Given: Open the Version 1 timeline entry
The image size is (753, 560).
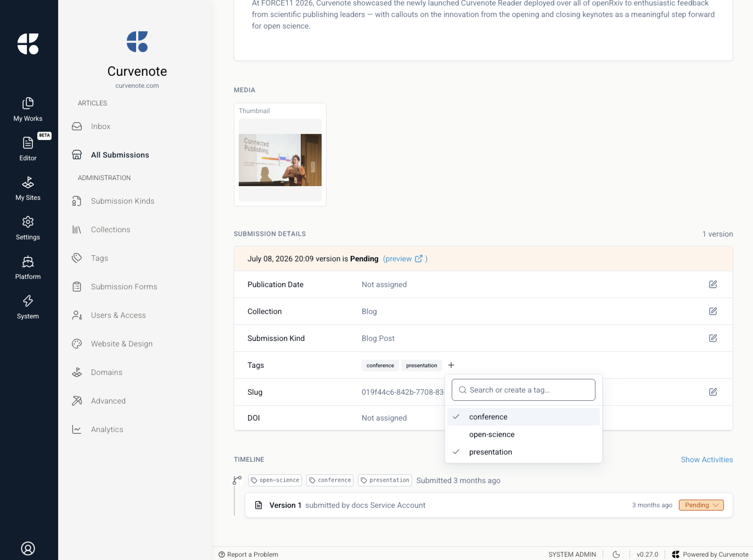Looking at the screenshot, I should pyautogui.click(x=489, y=505).
